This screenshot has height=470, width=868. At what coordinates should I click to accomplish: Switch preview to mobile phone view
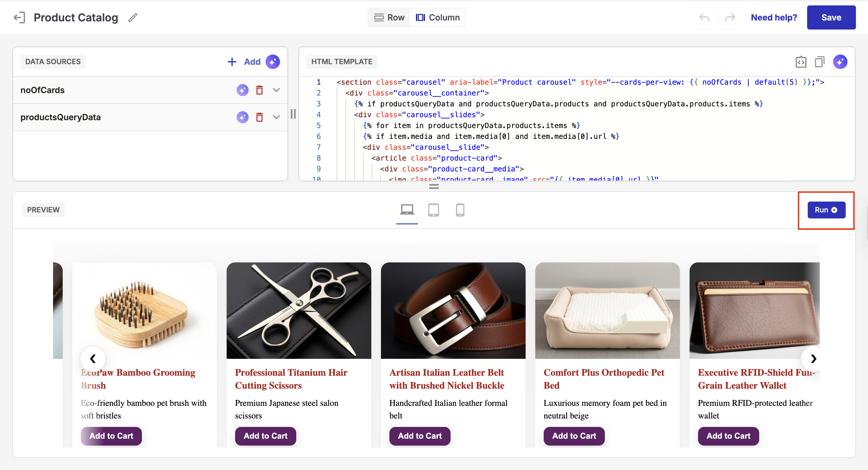[x=460, y=210]
